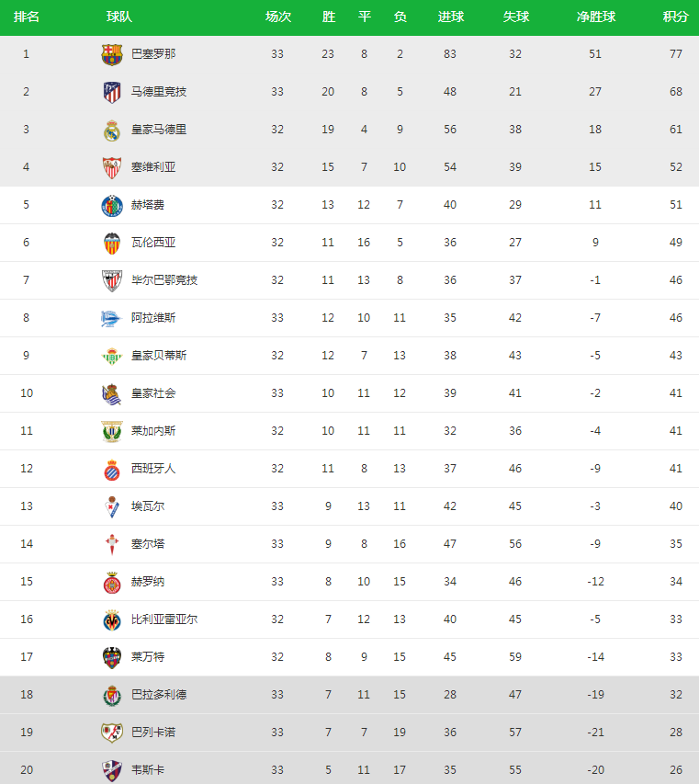Open the Athletic Bilbao badge
Viewport: 699px width, 784px height.
112,280
